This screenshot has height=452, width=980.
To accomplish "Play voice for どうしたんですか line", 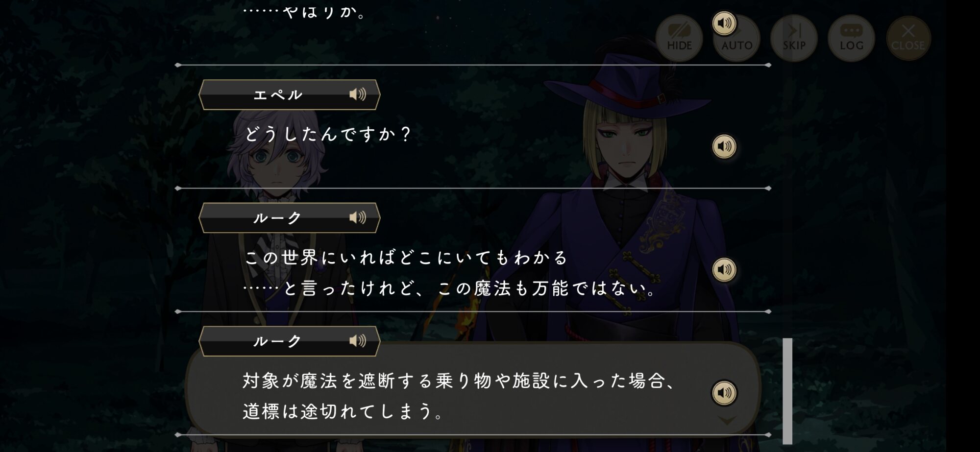I will [724, 146].
